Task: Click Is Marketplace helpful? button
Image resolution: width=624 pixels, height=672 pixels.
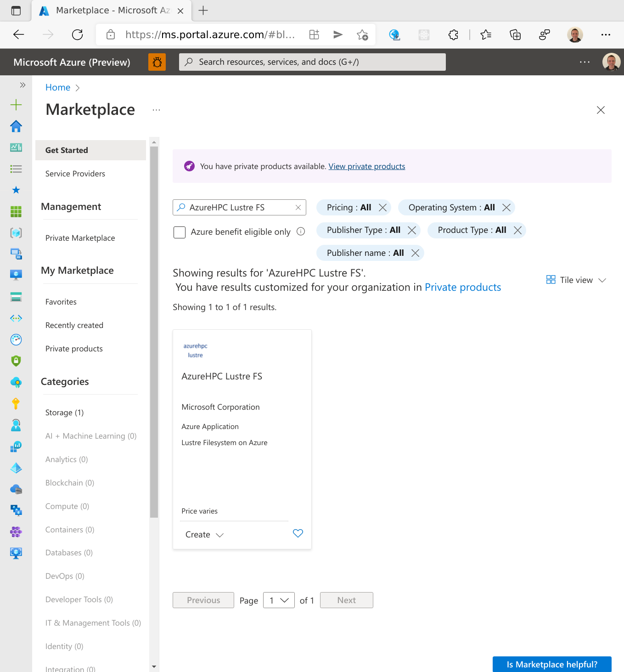Action: point(552,664)
